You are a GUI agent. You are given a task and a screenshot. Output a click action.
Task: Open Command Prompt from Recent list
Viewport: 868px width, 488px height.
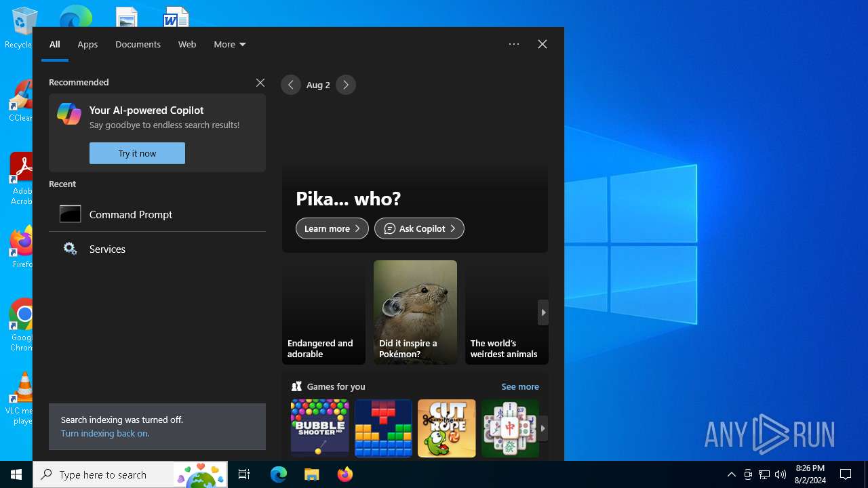[x=157, y=214]
